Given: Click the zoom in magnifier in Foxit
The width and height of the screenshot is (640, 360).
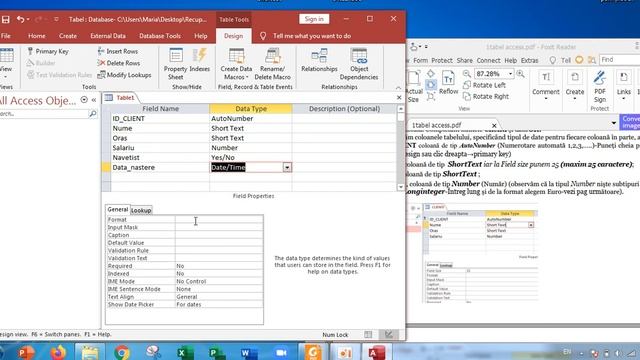Looking at the screenshot, I should pyautogui.click(x=520, y=74).
